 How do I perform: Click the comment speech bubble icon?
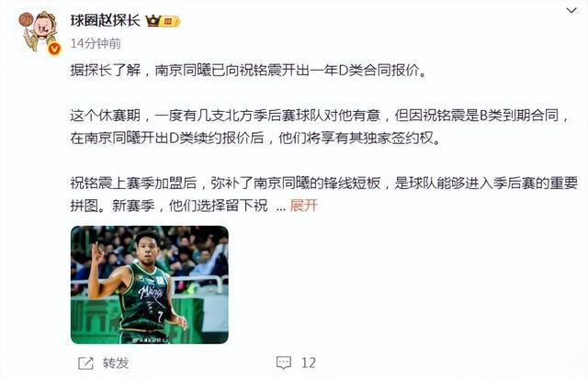[284, 362]
